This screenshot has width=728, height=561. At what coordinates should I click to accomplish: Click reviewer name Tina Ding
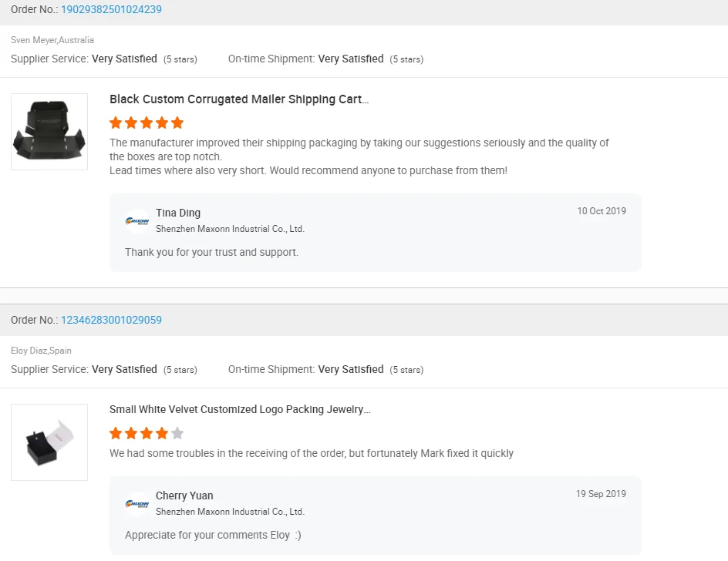(x=177, y=213)
